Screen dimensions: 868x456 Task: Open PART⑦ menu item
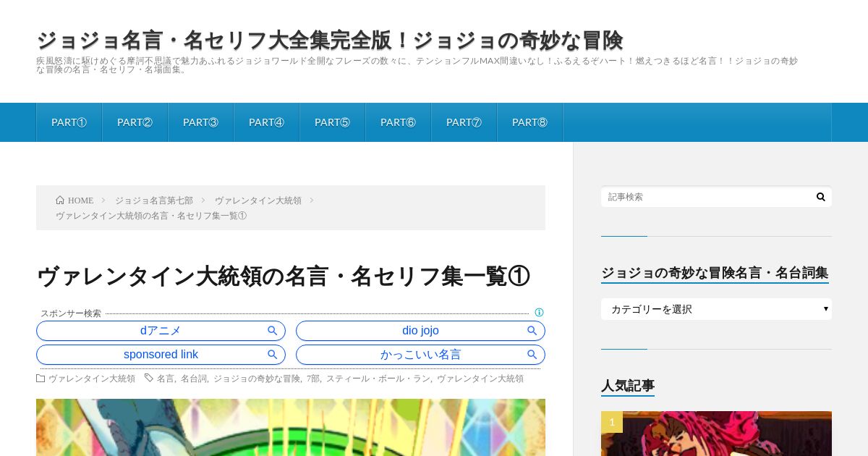click(464, 122)
